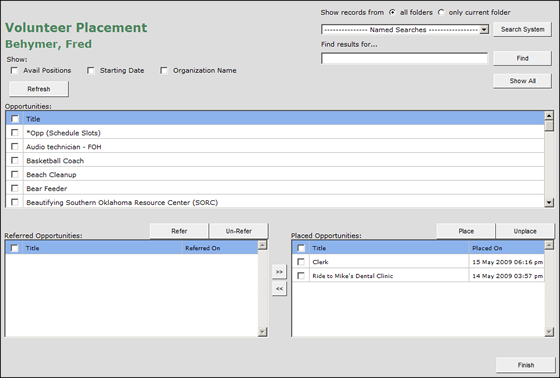Enable the Organization Name checkbox
This screenshot has width=560, height=378.
164,71
